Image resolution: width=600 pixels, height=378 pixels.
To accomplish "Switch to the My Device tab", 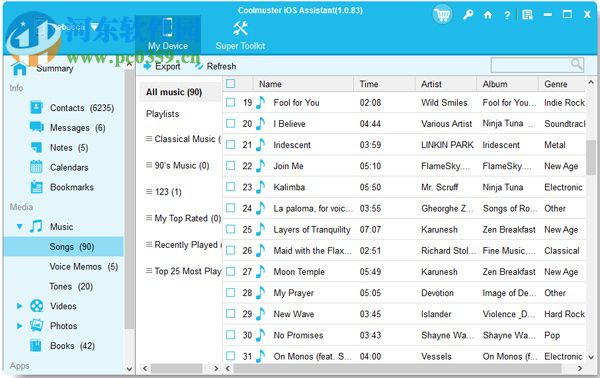I will click(168, 34).
